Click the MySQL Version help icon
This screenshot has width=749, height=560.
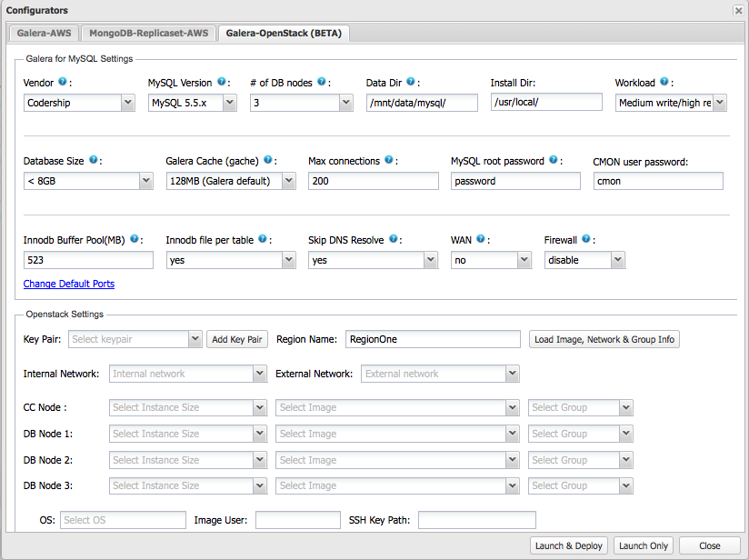tap(221, 82)
